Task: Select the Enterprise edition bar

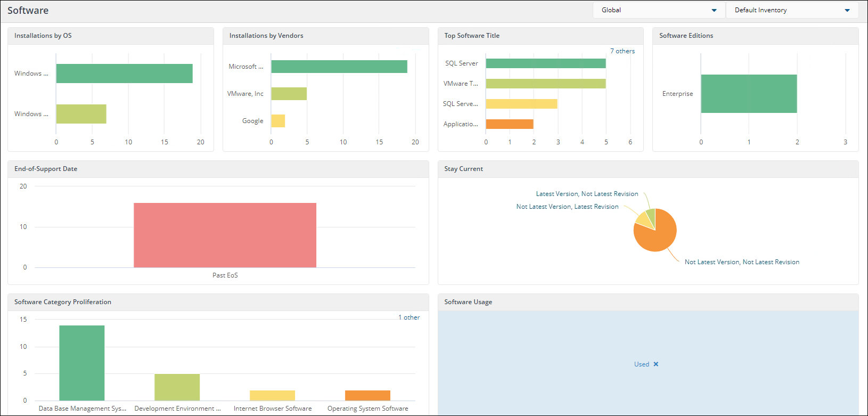Action: (748, 94)
